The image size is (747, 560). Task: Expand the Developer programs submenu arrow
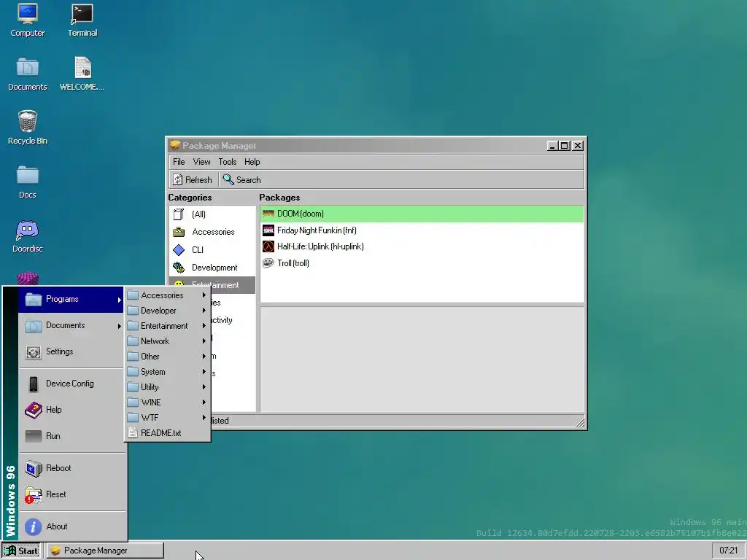click(204, 311)
